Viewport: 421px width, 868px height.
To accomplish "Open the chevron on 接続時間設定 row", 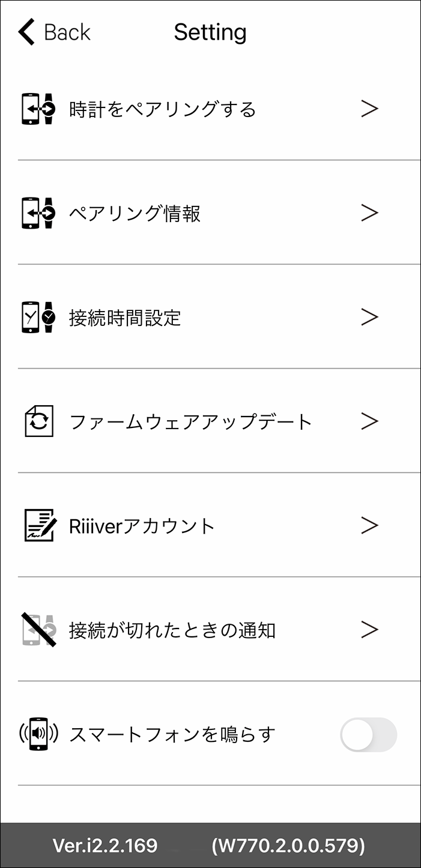I will (369, 317).
